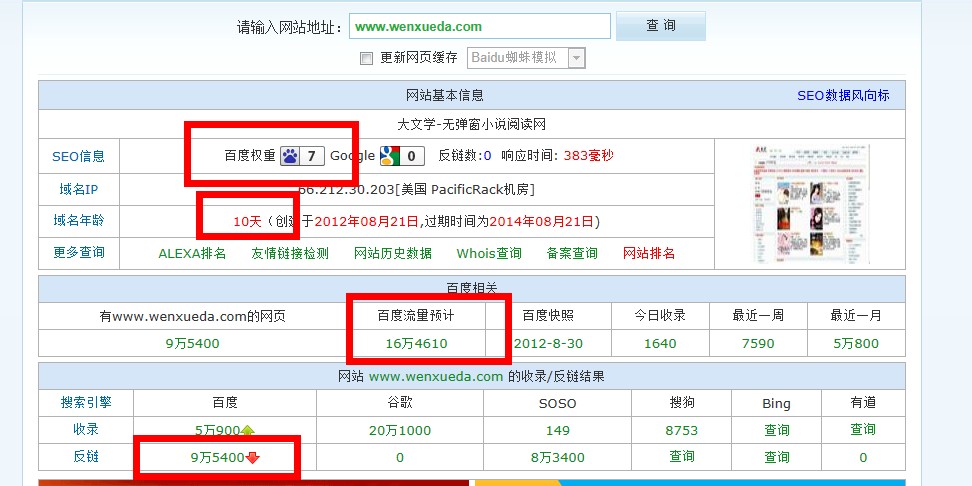Open the SEO数据风向标 link
The width and height of the screenshot is (972, 486).
(843, 95)
